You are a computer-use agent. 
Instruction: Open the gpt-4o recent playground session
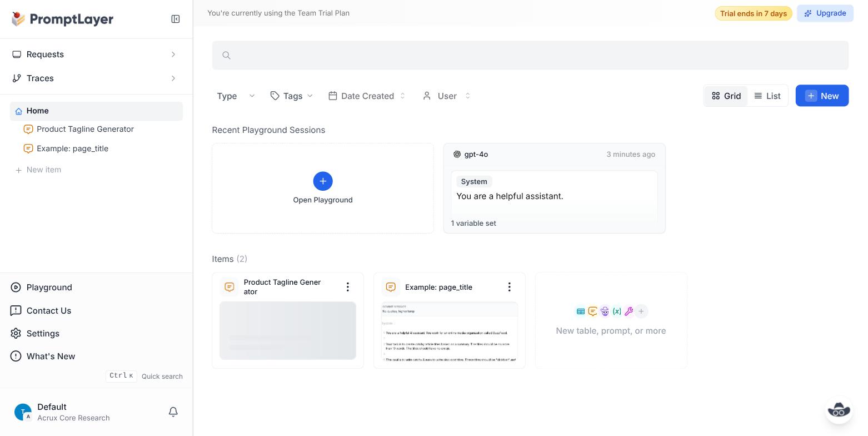(x=555, y=188)
